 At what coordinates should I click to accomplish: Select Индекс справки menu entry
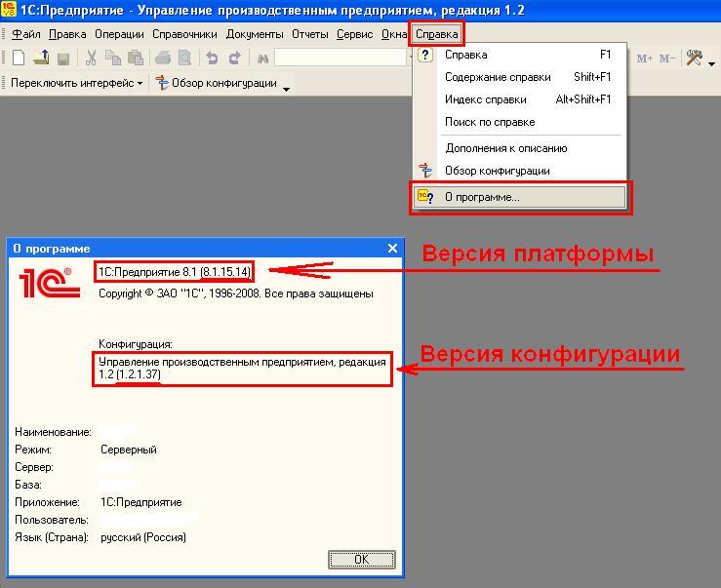click(x=520, y=99)
